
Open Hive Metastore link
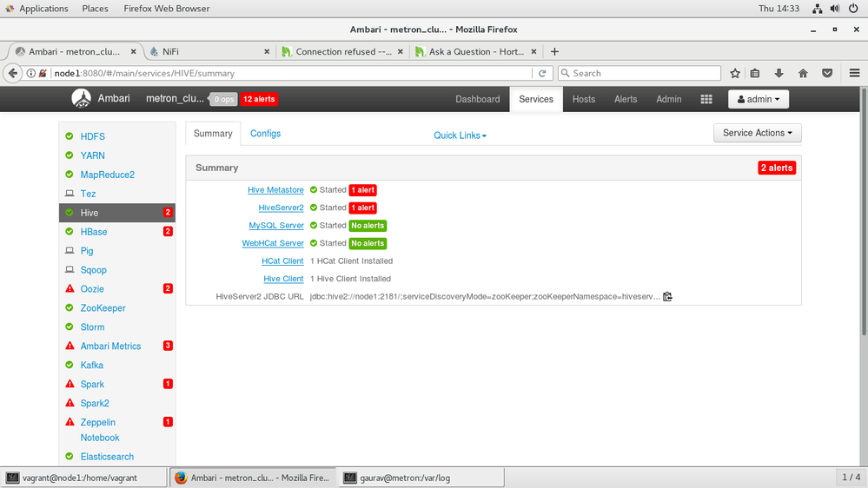[275, 190]
